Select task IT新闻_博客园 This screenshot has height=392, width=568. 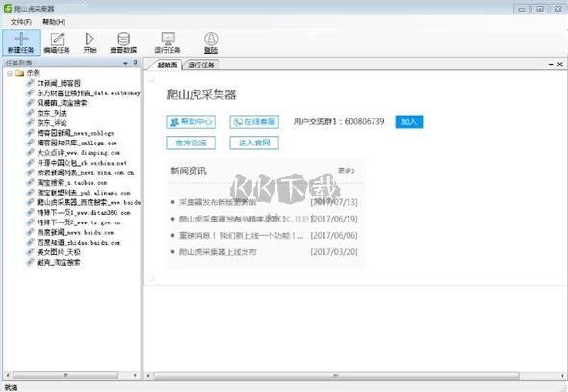[59, 84]
